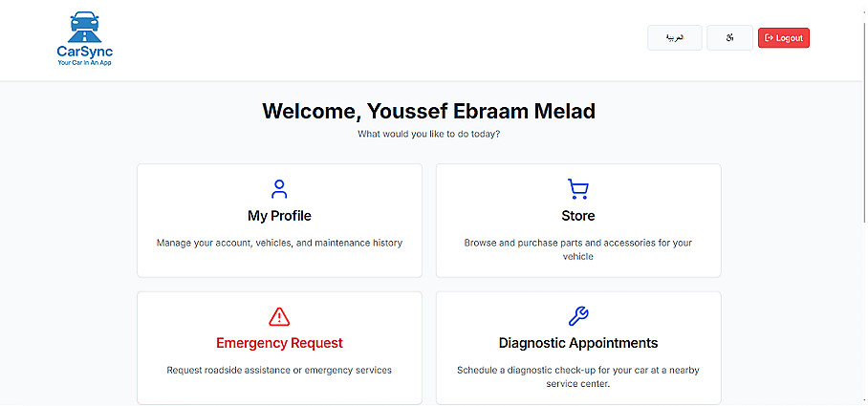Toggle the icon button beside Logout
The image size is (868, 406).
coord(729,38)
